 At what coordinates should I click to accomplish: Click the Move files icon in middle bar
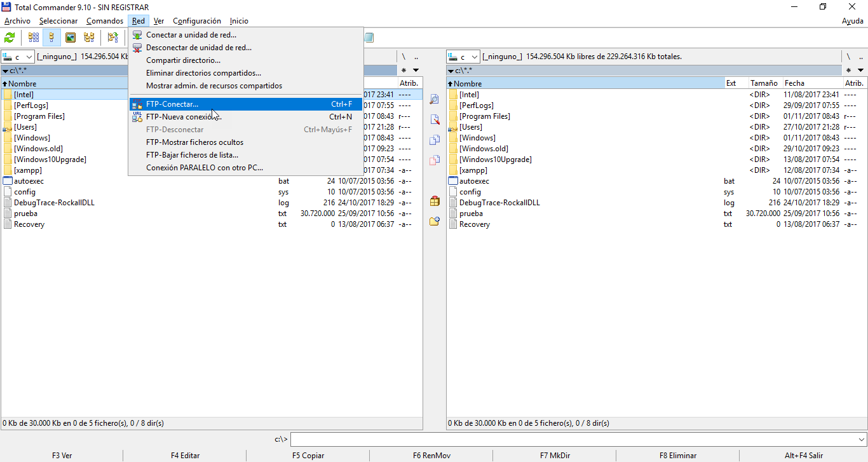click(x=435, y=160)
